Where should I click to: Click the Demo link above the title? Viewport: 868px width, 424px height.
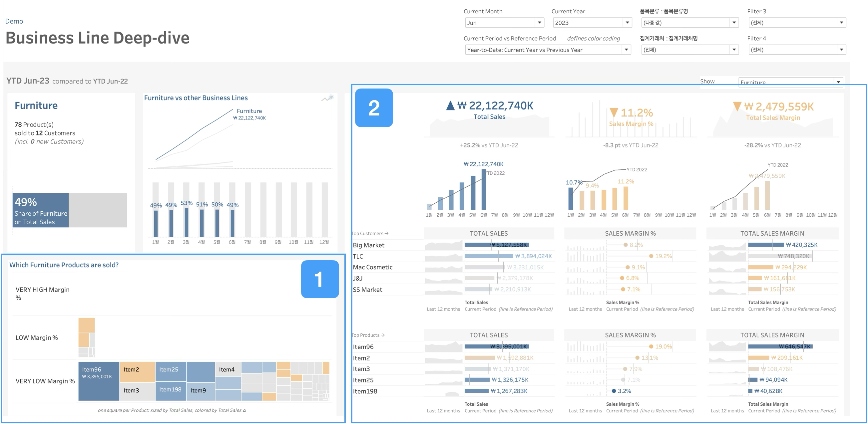(x=14, y=21)
